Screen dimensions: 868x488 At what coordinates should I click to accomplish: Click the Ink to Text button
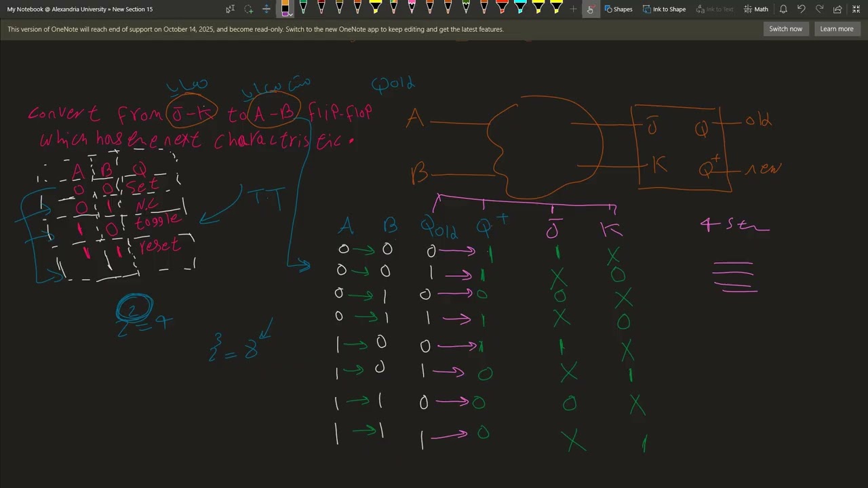click(x=715, y=9)
